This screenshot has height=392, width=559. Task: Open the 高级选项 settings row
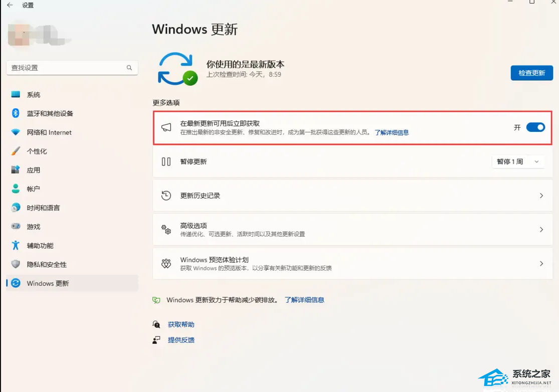(352, 230)
